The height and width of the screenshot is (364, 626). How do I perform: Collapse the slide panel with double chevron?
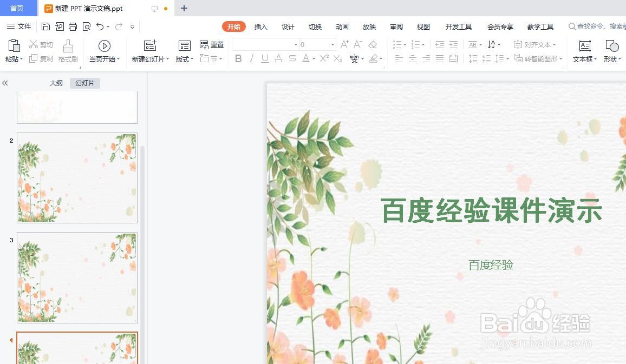point(5,83)
